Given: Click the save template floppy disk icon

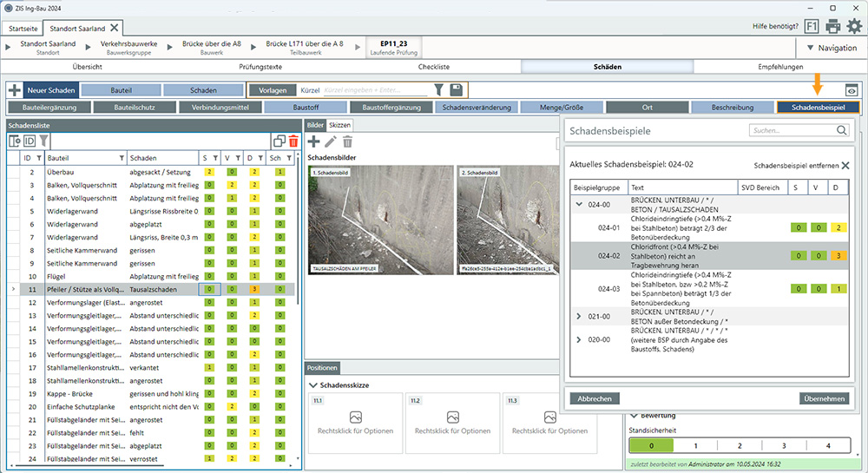Looking at the screenshot, I should (456, 89).
